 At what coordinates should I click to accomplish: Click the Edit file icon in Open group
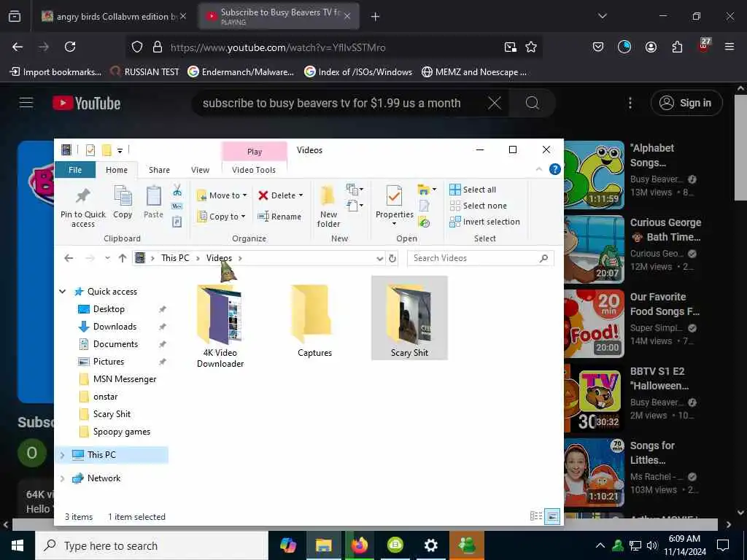tap(424, 206)
